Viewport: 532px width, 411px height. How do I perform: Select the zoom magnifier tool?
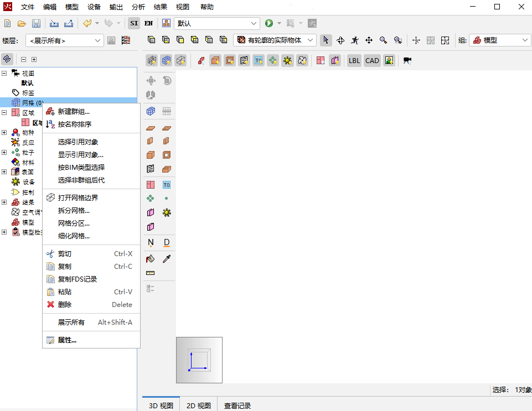coord(383,40)
